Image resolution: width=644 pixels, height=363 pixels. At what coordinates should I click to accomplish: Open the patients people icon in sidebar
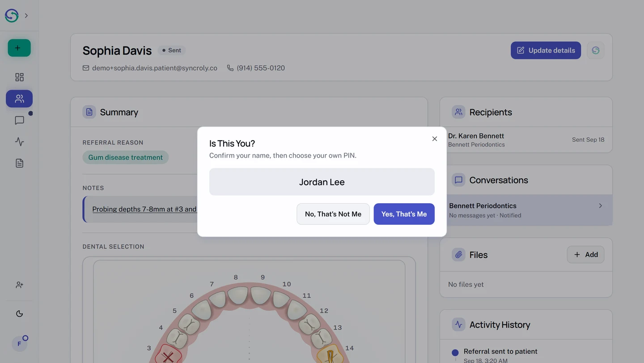[x=19, y=99]
